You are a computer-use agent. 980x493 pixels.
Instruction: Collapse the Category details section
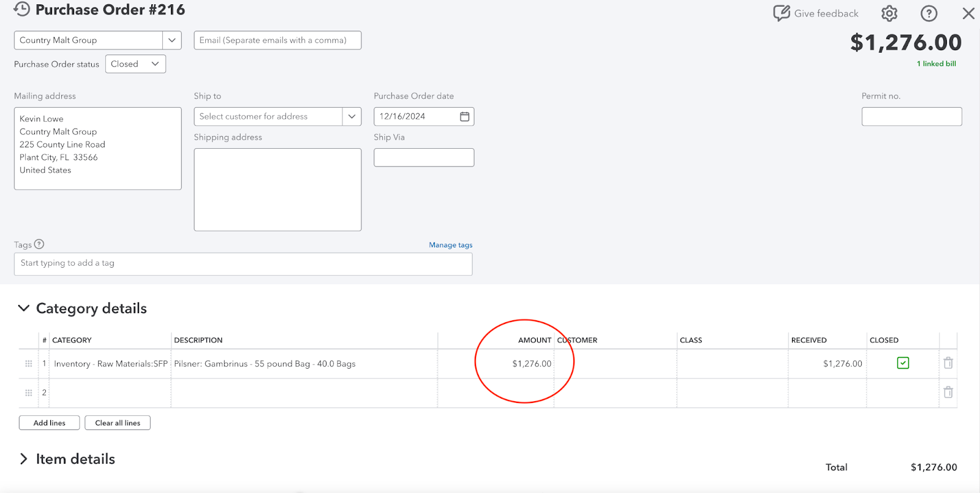(24, 308)
